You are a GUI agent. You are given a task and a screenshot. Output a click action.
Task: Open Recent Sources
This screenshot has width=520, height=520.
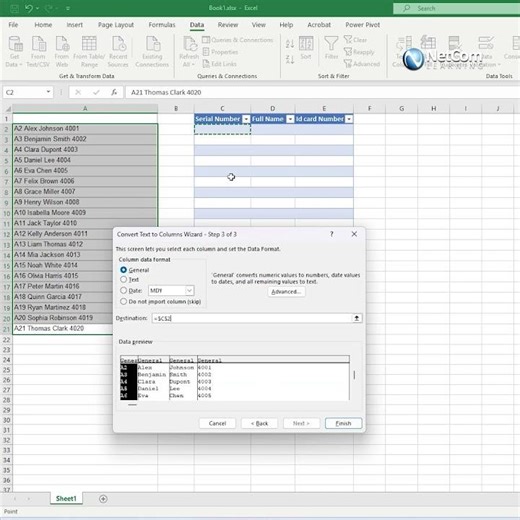coord(118,52)
